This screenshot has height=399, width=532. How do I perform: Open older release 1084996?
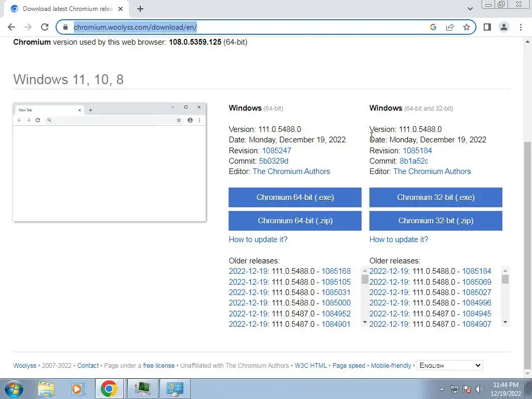pos(477,303)
